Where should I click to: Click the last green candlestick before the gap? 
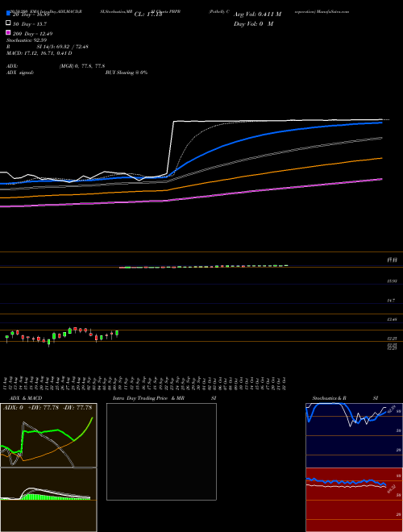tap(117, 333)
